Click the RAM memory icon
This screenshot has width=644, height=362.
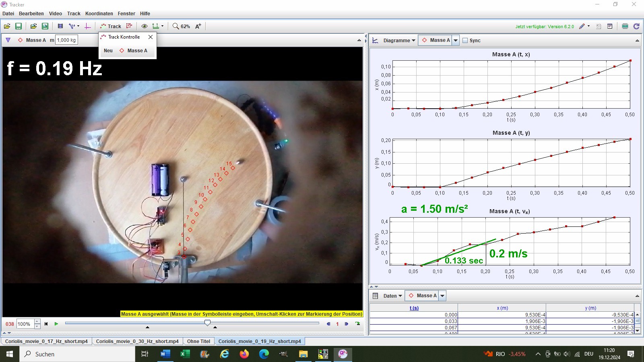point(625,26)
